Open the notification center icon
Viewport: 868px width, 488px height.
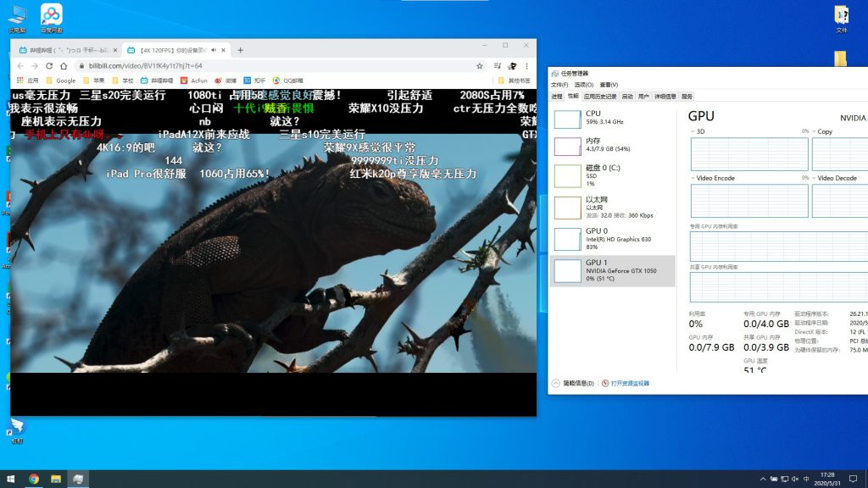853,479
